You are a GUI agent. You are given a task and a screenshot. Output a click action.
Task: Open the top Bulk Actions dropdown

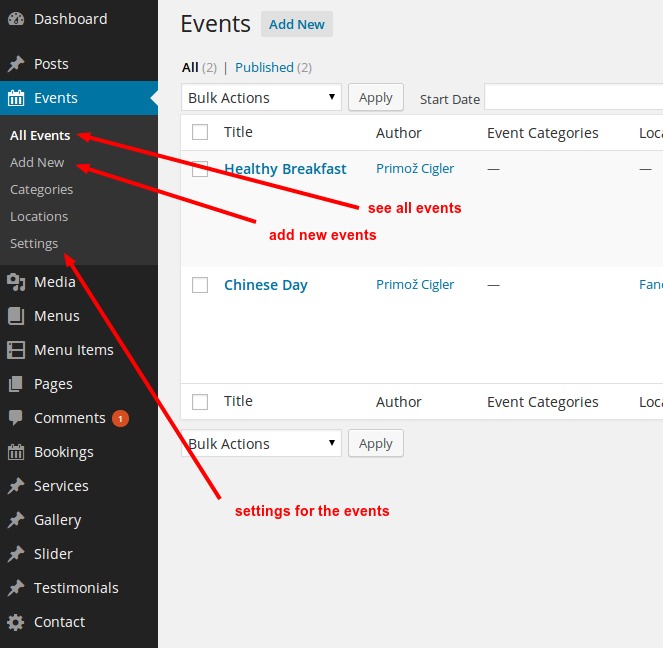(x=261, y=98)
